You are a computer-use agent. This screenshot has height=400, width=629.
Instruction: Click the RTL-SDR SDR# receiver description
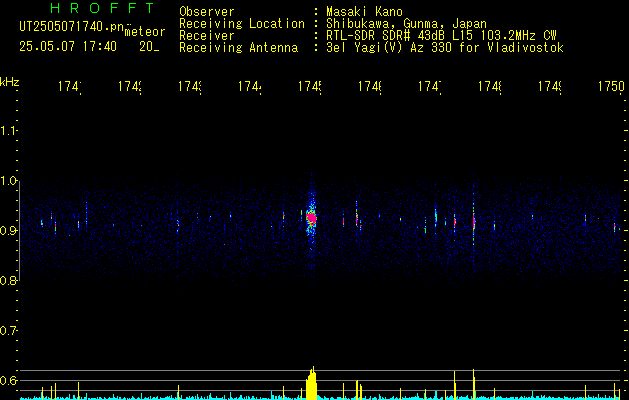coord(441,36)
